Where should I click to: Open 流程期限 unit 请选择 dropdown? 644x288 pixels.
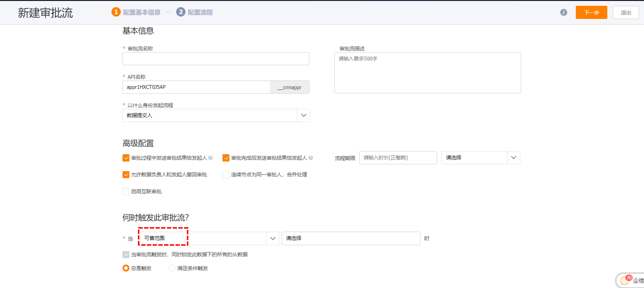tap(514, 158)
